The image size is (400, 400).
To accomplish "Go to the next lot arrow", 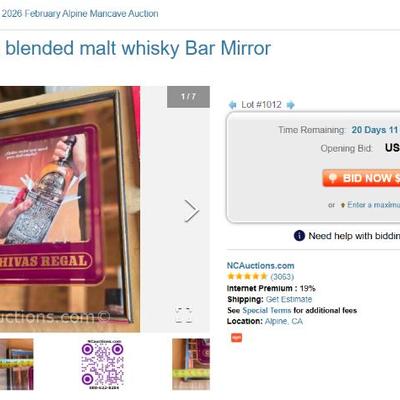I will click(291, 105).
